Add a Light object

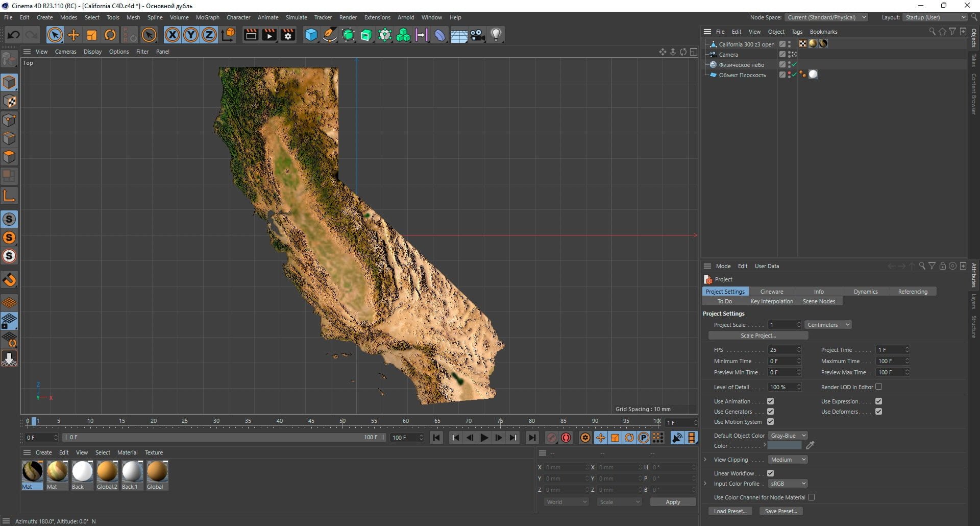496,35
